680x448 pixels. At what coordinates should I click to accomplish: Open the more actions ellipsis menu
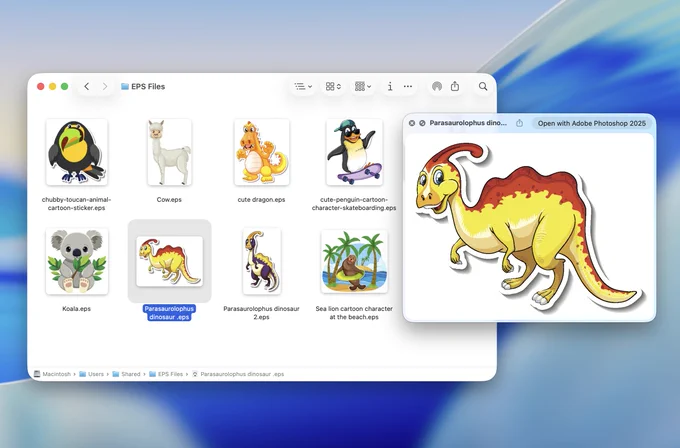click(408, 86)
